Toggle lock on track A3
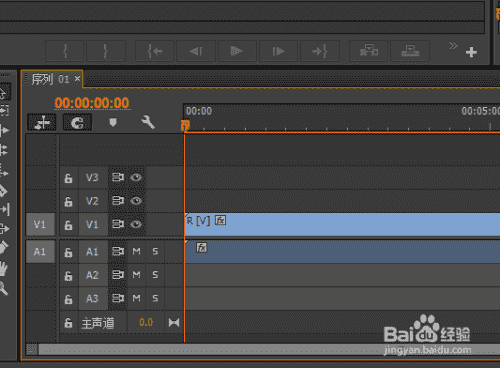Image resolution: width=500 pixels, height=368 pixels. point(68,299)
